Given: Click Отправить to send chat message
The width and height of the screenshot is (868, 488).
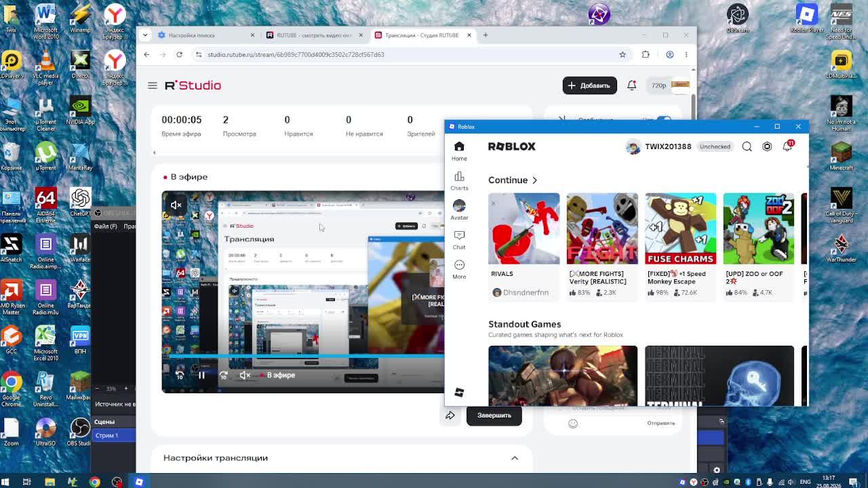Looking at the screenshot, I should [x=660, y=424].
